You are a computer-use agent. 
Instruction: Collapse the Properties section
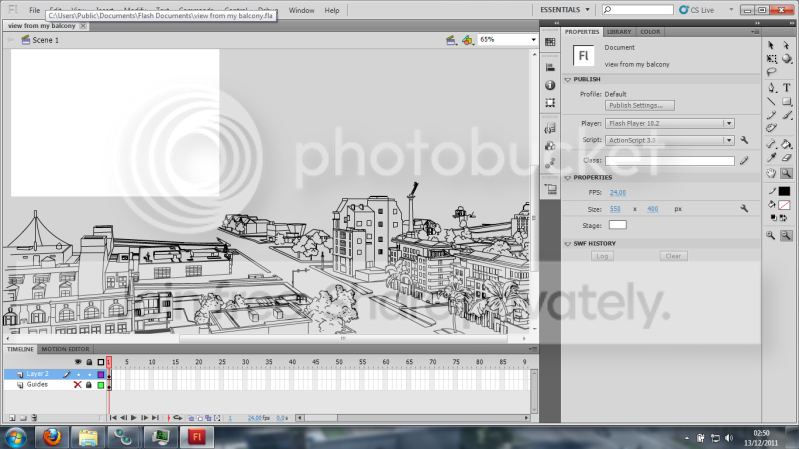pos(568,178)
